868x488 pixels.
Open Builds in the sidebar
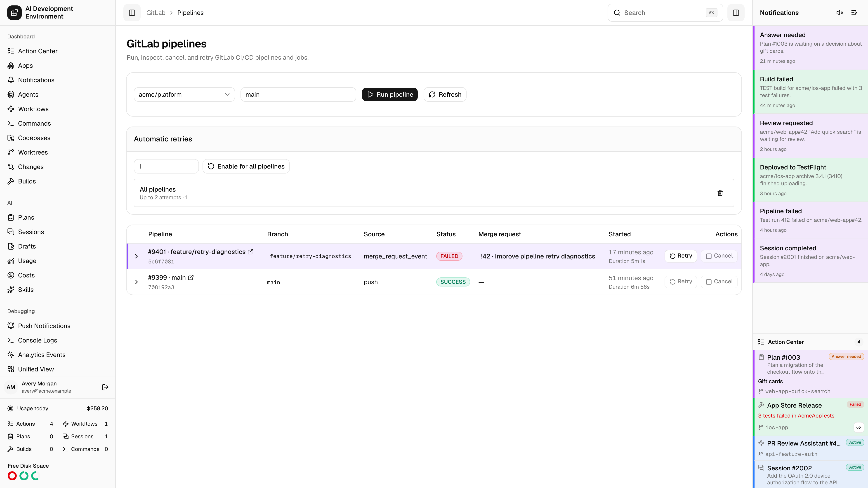pos(58,181)
